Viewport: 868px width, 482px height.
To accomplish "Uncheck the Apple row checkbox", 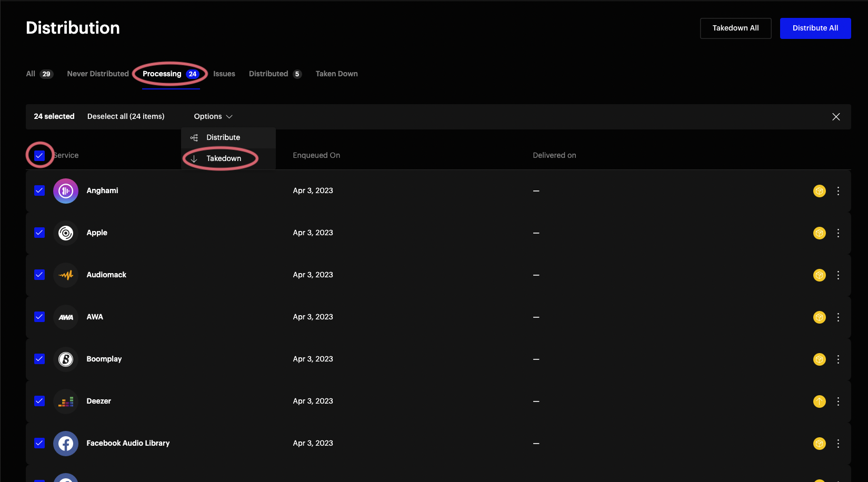I will tap(39, 233).
